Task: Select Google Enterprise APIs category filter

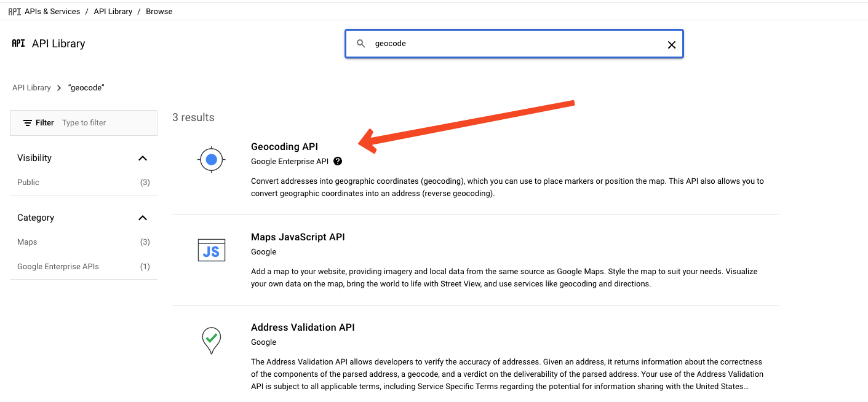Action: pyautogui.click(x=84, y=267)
